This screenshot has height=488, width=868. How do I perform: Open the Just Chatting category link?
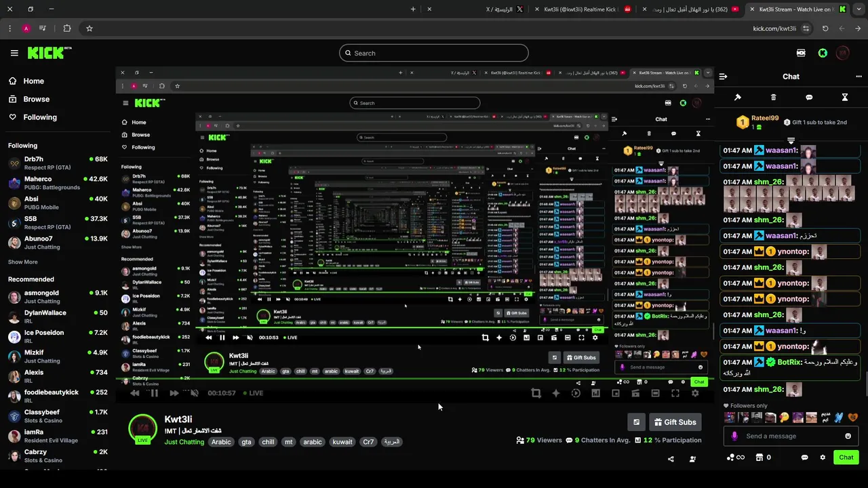tap(184, 442)
